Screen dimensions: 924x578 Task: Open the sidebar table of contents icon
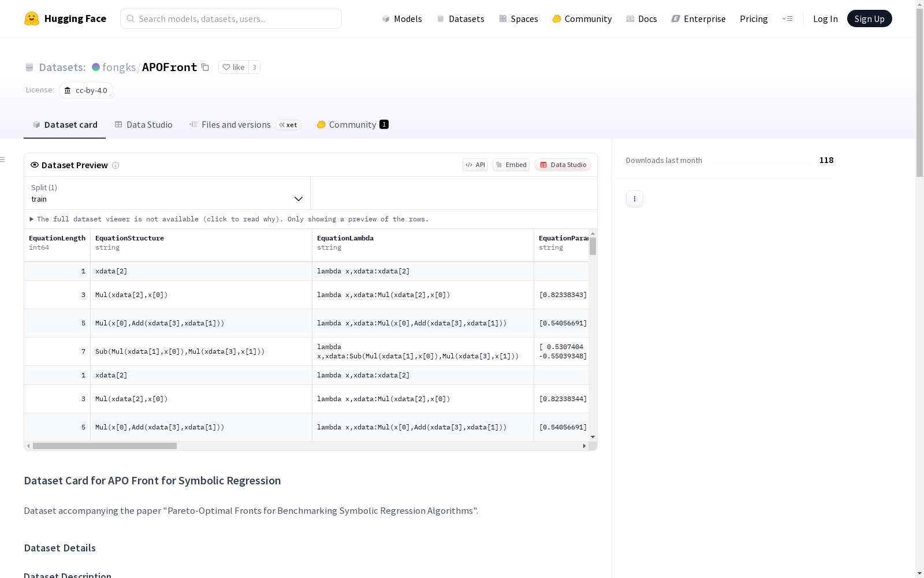2,160
